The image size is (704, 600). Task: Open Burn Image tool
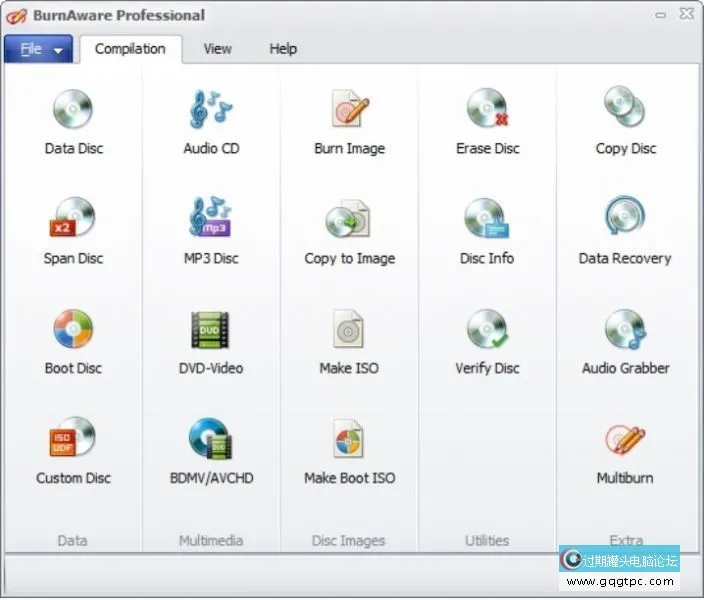click(x=349, y=122)
